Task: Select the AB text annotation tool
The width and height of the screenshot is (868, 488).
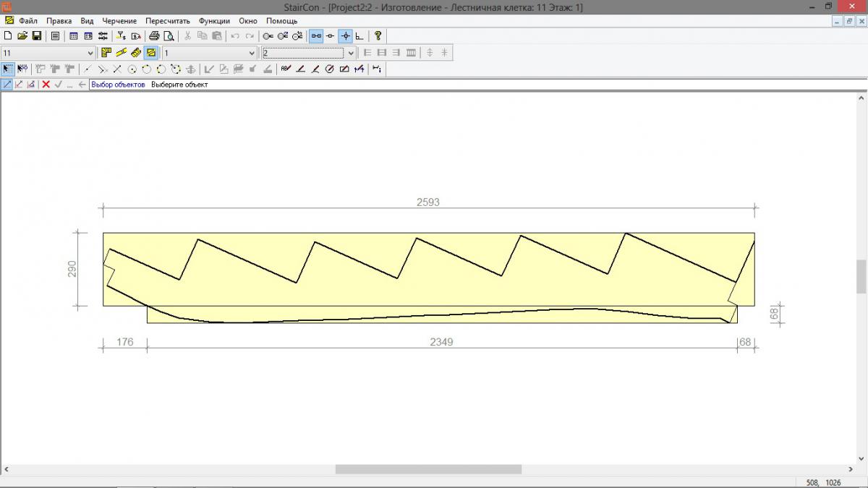Action: pos(286,69)
